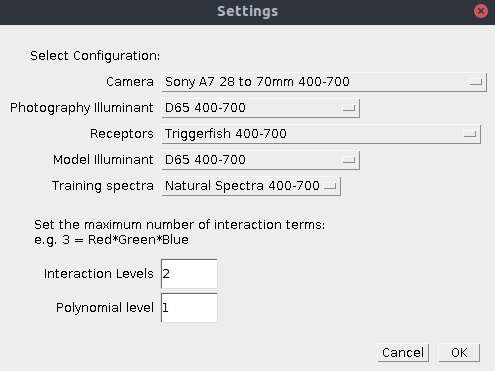
Task: Close the Settings window with red X
Action: (481, 11)
